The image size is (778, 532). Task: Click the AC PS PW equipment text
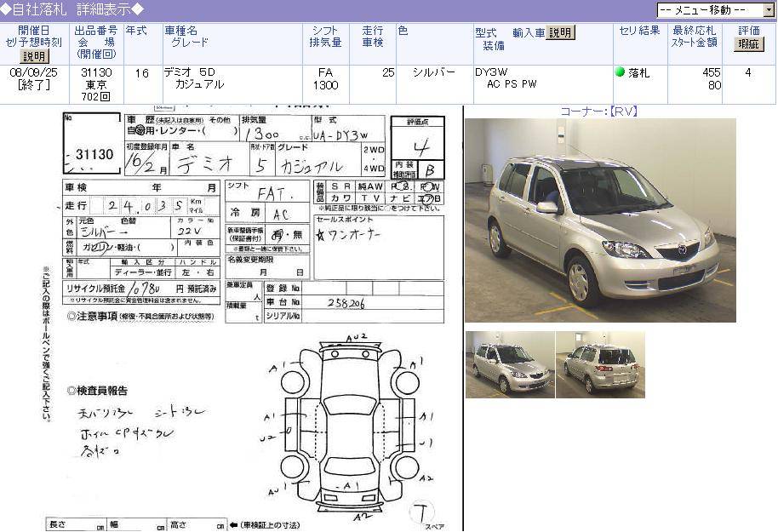pyautogui.click(x=512, y=84)
